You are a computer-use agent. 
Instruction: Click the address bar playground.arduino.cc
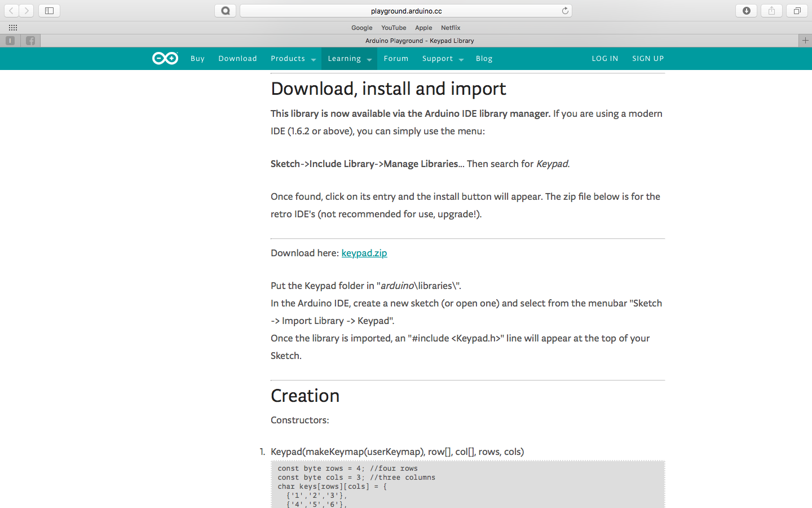(406, 11)
